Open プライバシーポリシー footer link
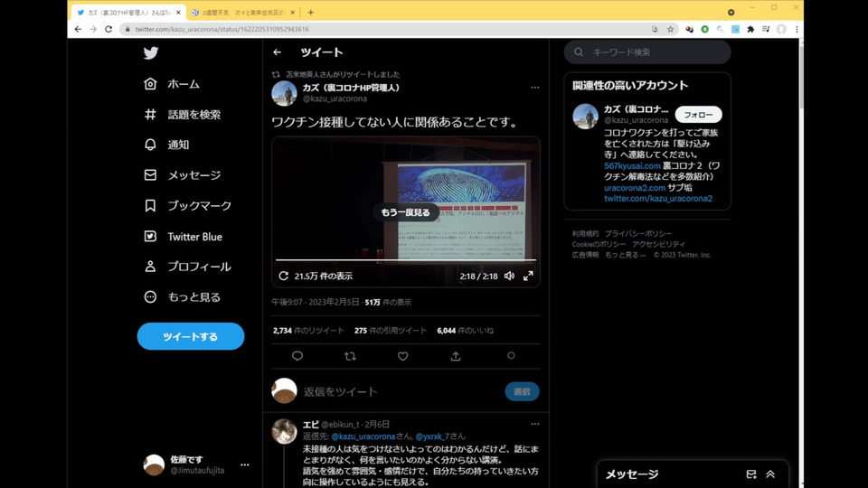Image resolution: width=868 pixels, height=488 pixels. [x=637, y=233]
